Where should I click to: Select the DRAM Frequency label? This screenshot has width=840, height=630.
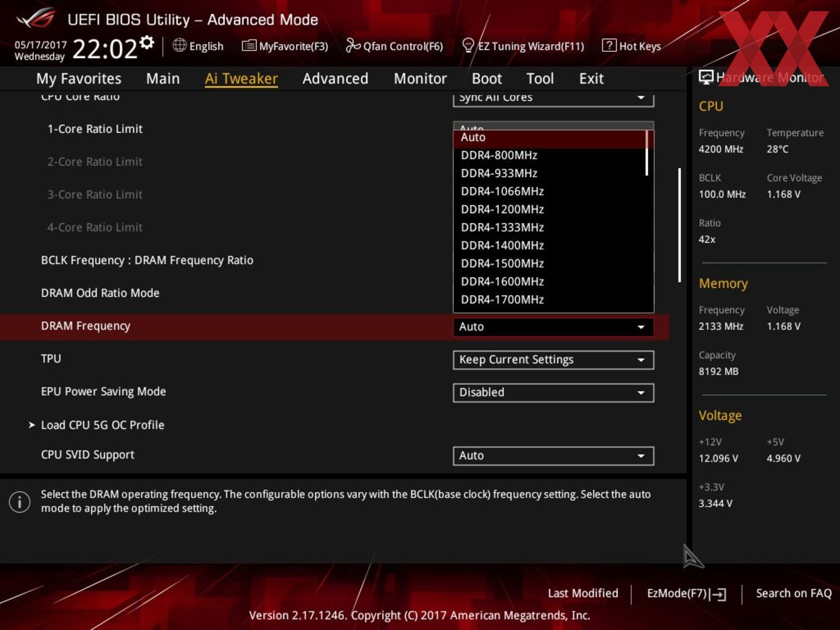pos(85,326)
